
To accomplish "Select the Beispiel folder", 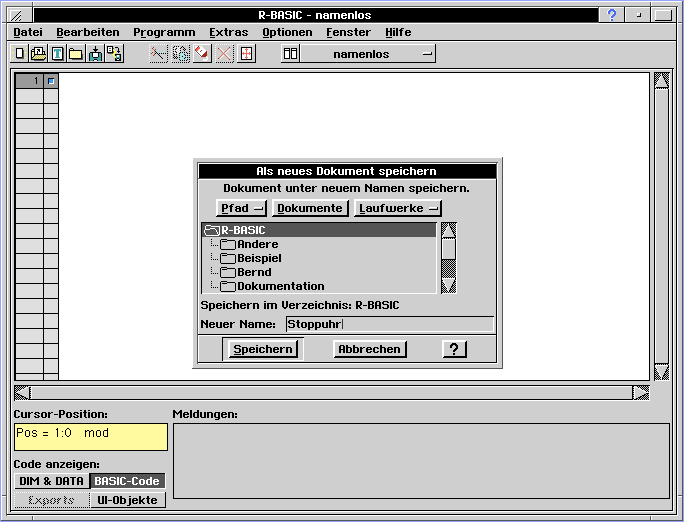I will [x=319, y=258].
